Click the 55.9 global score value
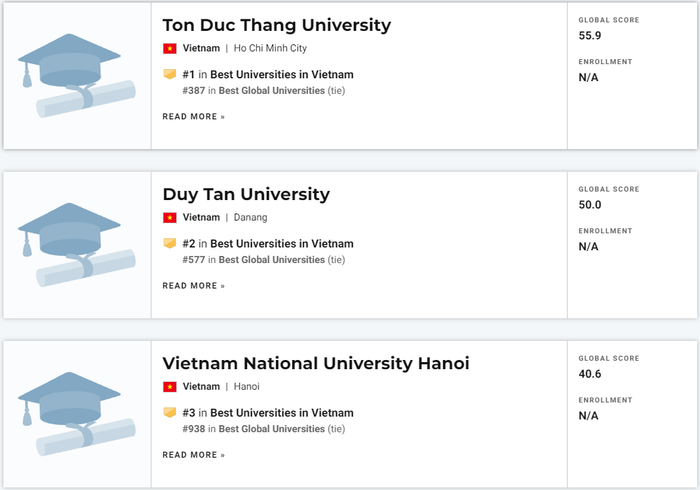This screenshot has height=490, width=700. (x=590, y=36)
